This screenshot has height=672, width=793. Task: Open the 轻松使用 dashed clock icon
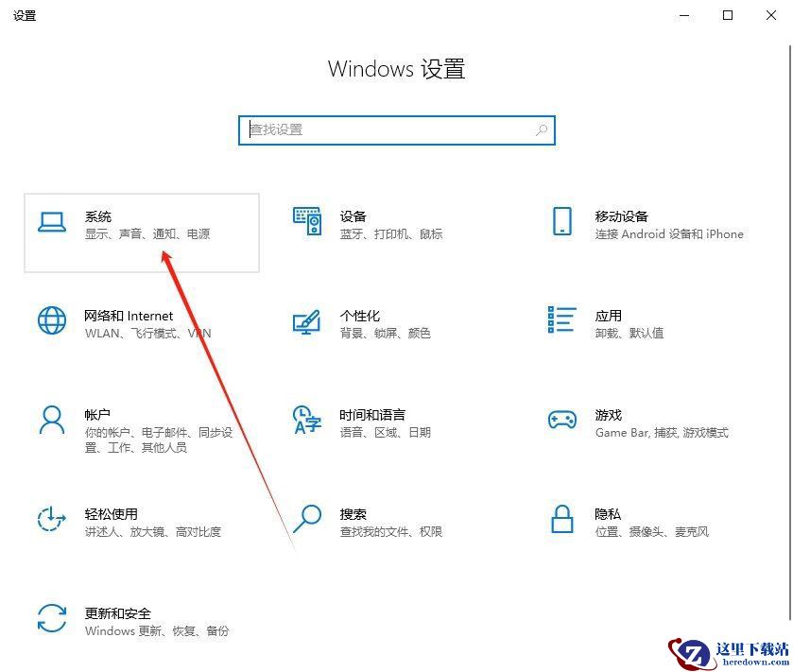52,519
